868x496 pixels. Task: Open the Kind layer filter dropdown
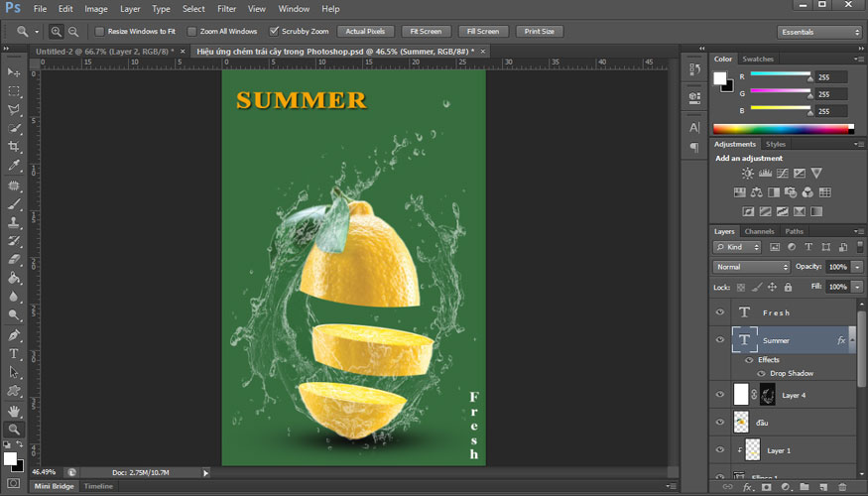click(737, 247)
